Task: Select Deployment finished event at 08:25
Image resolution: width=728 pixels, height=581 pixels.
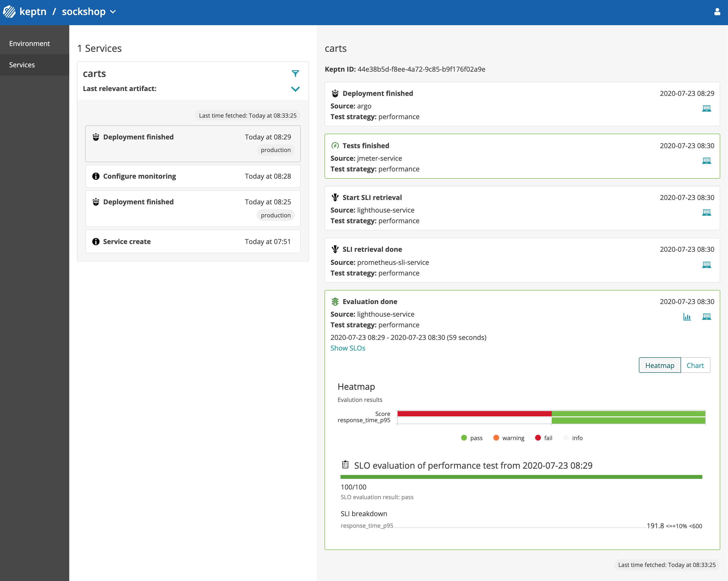Action: [x=193, y=209]
